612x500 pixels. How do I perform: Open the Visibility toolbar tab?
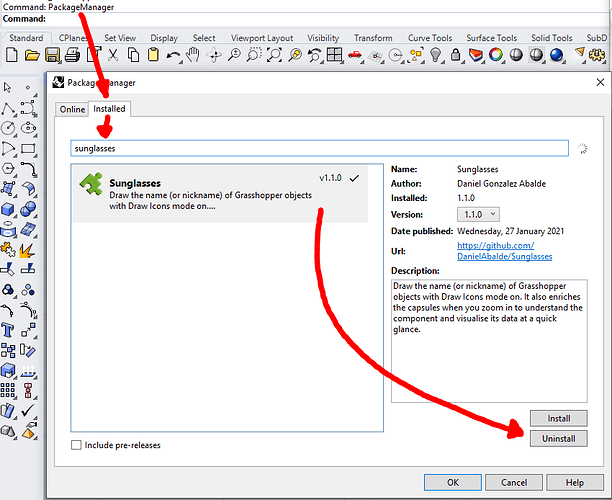(323, 38)
